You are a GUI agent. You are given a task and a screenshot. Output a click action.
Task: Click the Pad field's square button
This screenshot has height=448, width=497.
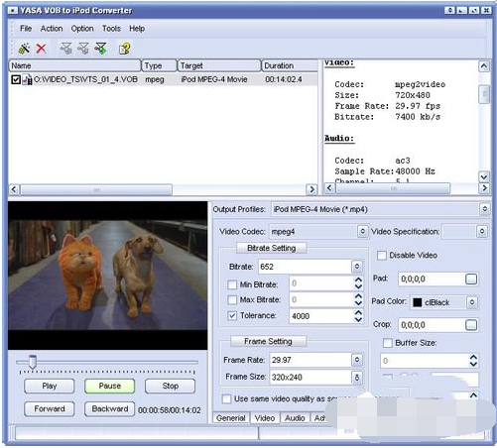click(x=471, y=280)
